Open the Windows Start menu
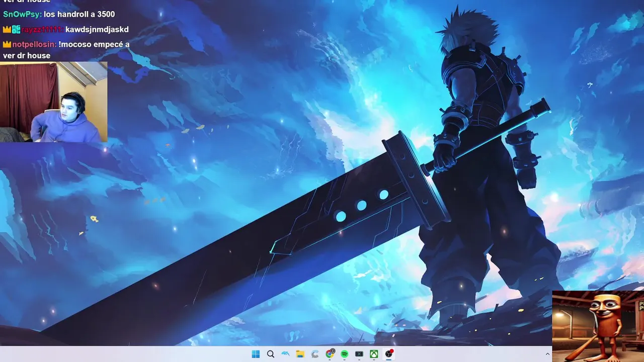 pos(256,354)
